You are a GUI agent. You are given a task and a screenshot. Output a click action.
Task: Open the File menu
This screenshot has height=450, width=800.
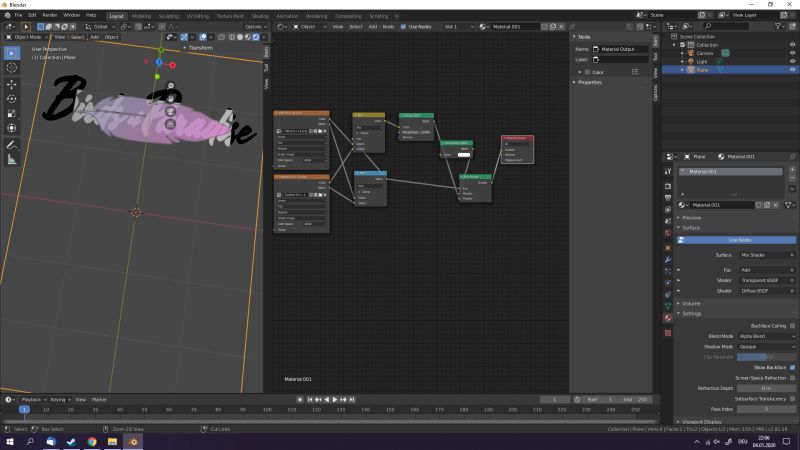click(x=18, y=15)
